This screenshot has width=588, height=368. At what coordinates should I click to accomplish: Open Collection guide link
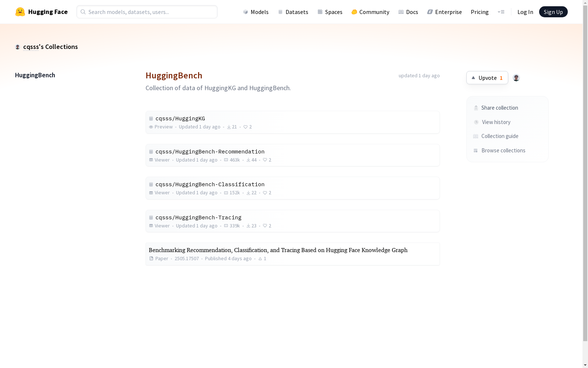pyautogui.click(x=496, y=136)
